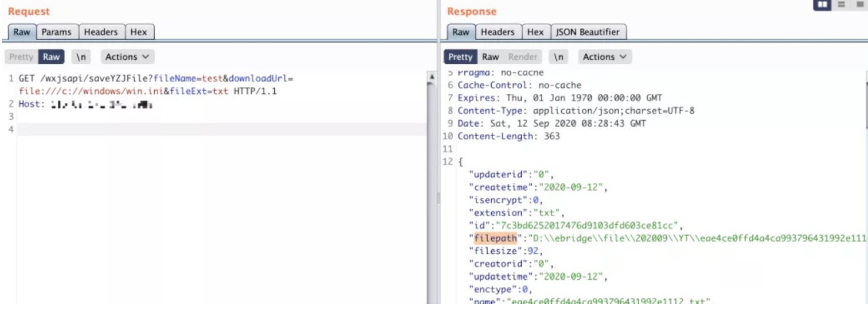Select the combined tabbed layout icon

tap(860, 5)
